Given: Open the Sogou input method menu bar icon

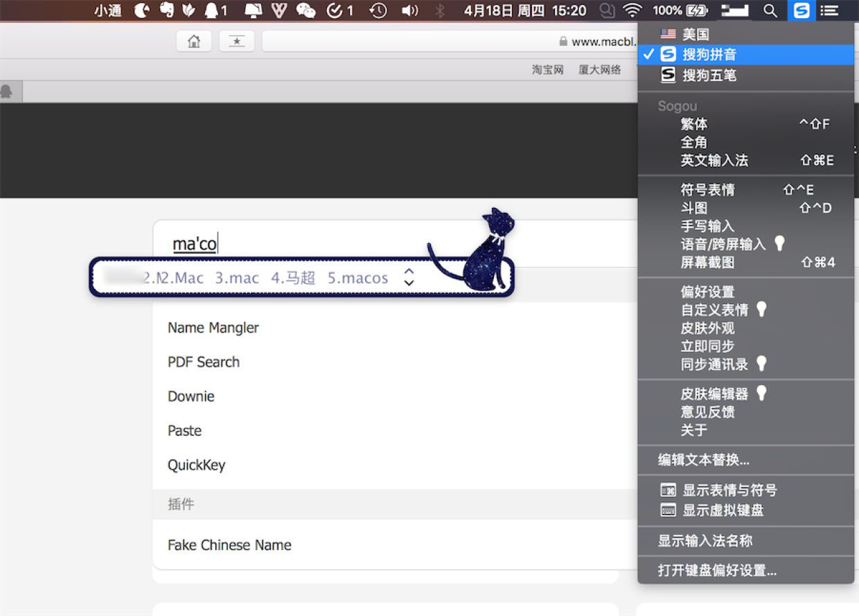Looking at the screenshot, I should (801, 10).
